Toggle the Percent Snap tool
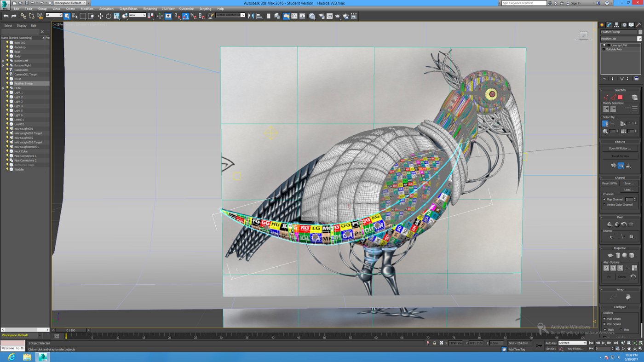 pos(194,16)
